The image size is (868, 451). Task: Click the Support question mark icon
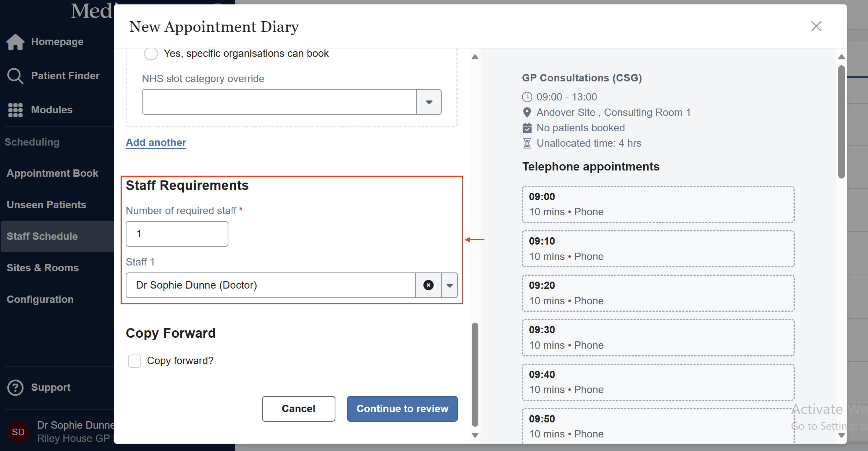[x=15, y=388]
